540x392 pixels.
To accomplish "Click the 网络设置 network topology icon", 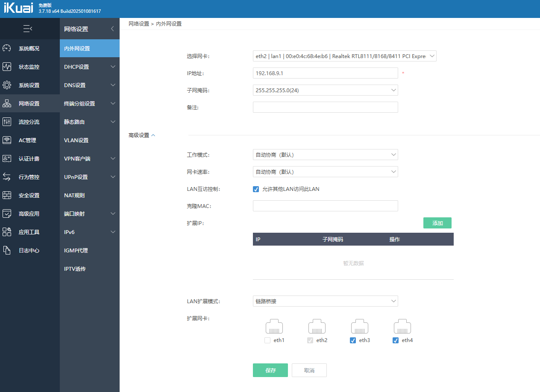I will 7,103.
